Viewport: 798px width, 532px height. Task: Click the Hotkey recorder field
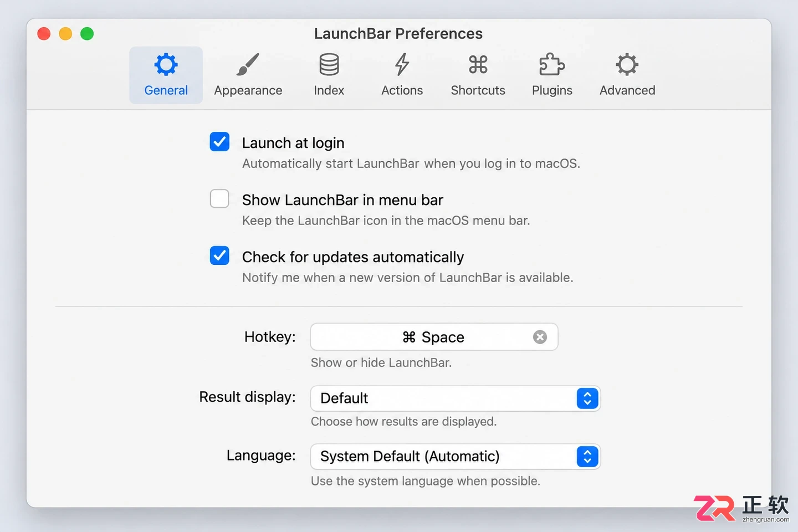[x=434, y=337]
